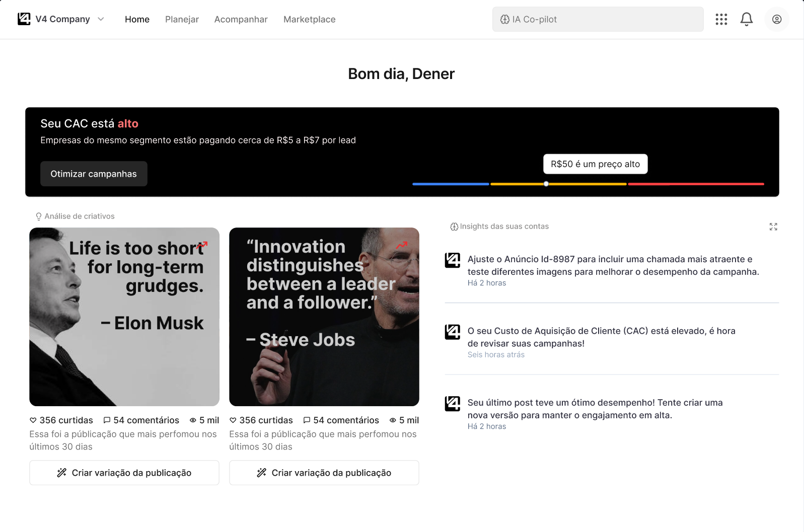Focus the IA Co-pilot search field
804x532 pixels.
pyautogui.click(x=598, y=19)
